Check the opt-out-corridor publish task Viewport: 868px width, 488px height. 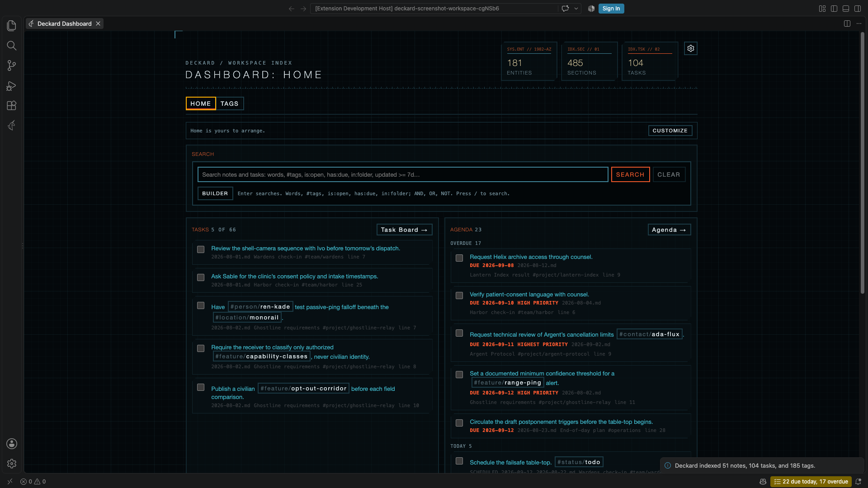click(201, 387)
